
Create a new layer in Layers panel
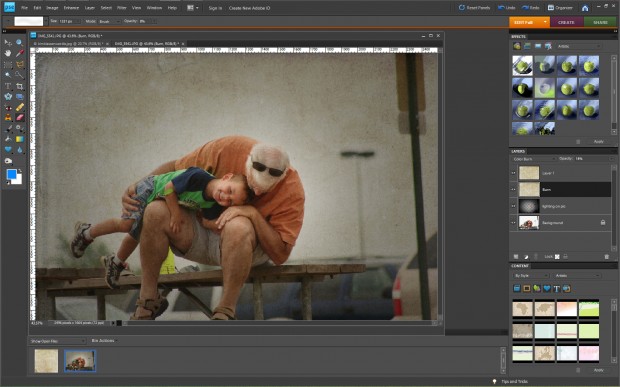click(516, 257)
